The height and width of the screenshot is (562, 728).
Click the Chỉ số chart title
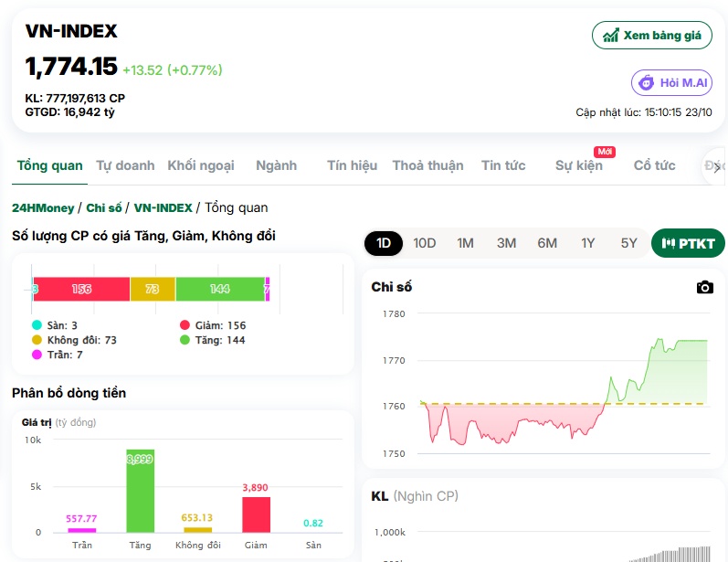coord(391,287)
